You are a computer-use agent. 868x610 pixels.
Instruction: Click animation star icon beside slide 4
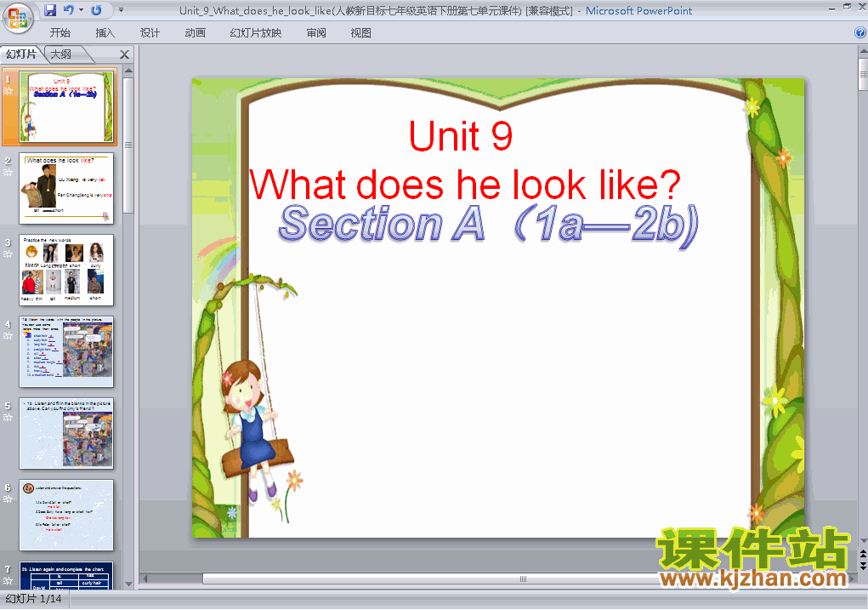coord(8,336)
